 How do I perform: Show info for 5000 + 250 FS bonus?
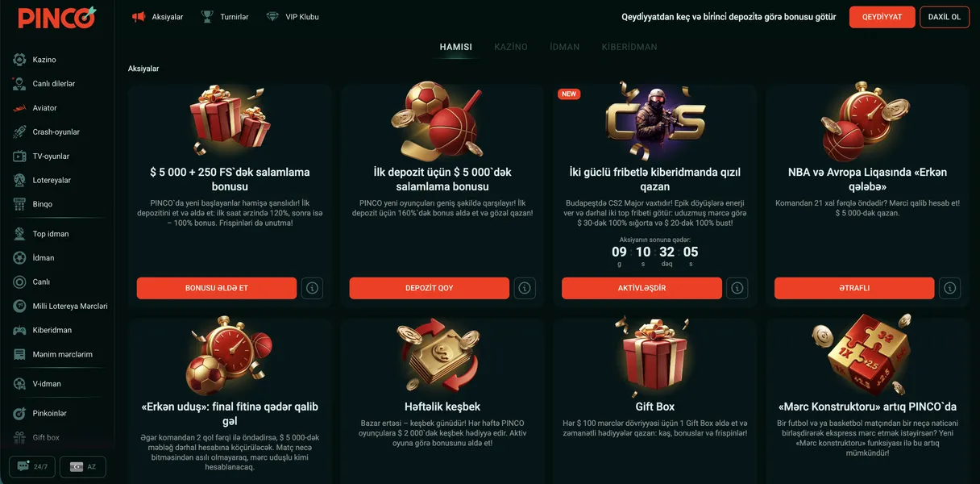312,288
